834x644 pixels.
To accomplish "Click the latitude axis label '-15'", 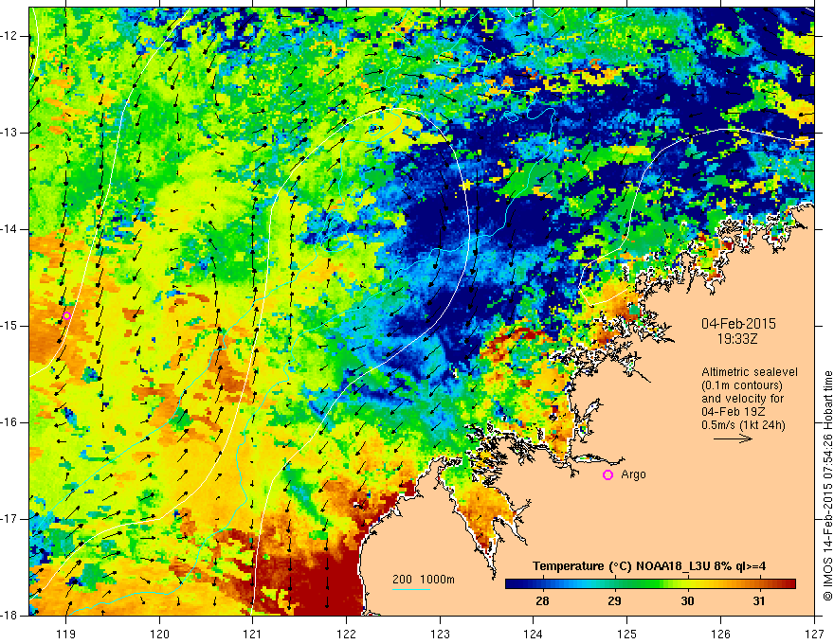I will [9, 326].
